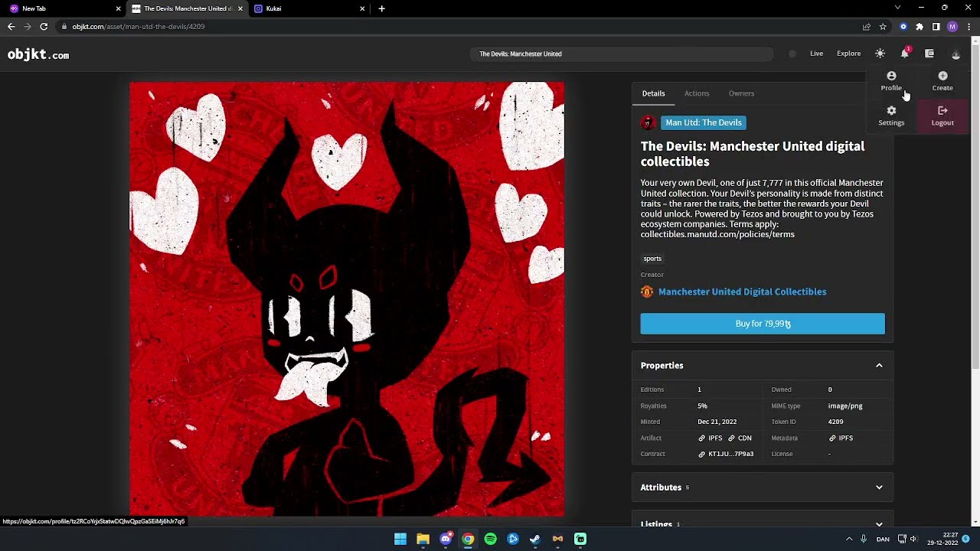
Task: Switch to the New Tab browser tab
Action: (x=64, y=8)
